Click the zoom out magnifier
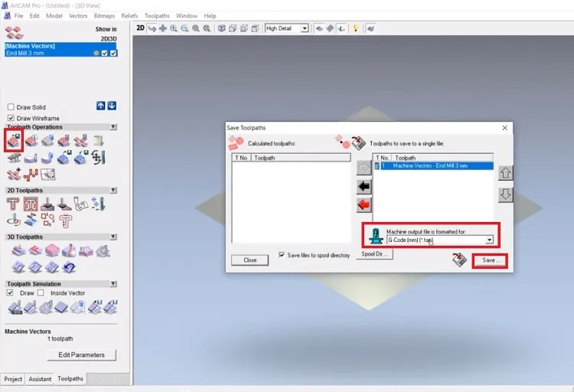This screenshot has height=392, width=574. click(184, 28)
